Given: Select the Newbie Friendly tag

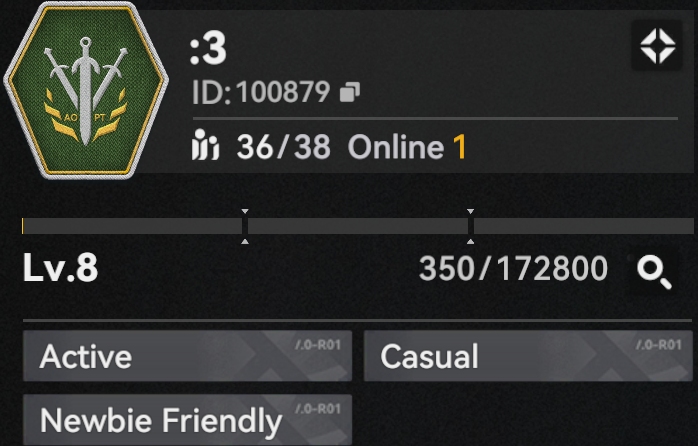Looking at the screenshot, I should (x=187, y=420).
